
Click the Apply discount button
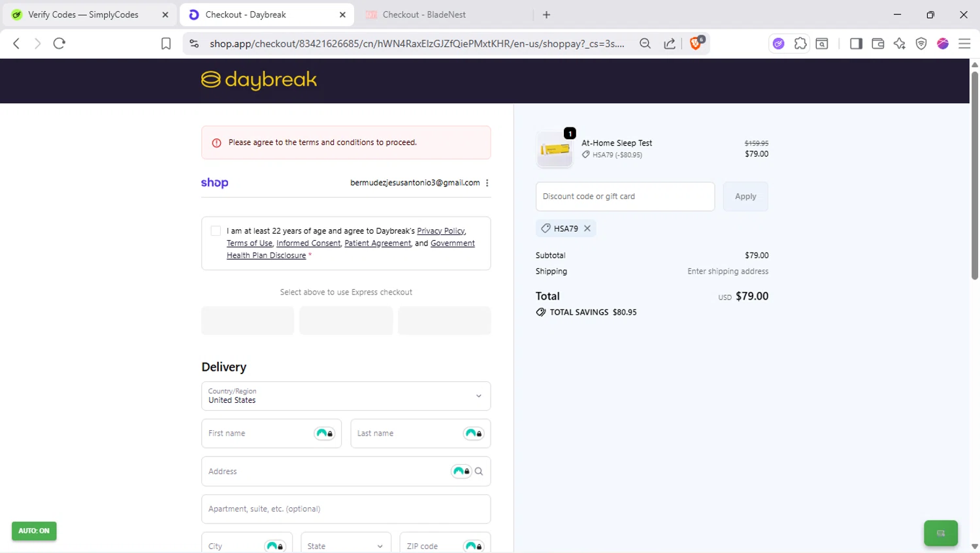coord(745,197)
